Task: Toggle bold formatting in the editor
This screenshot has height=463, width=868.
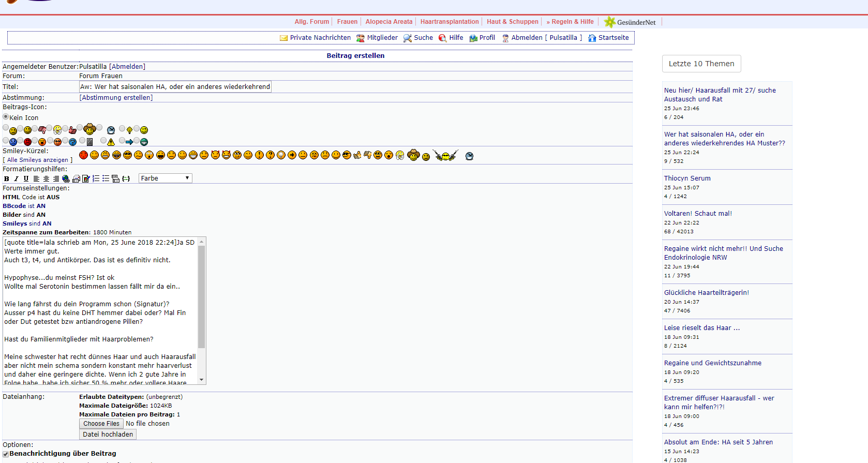Action: 7,179
